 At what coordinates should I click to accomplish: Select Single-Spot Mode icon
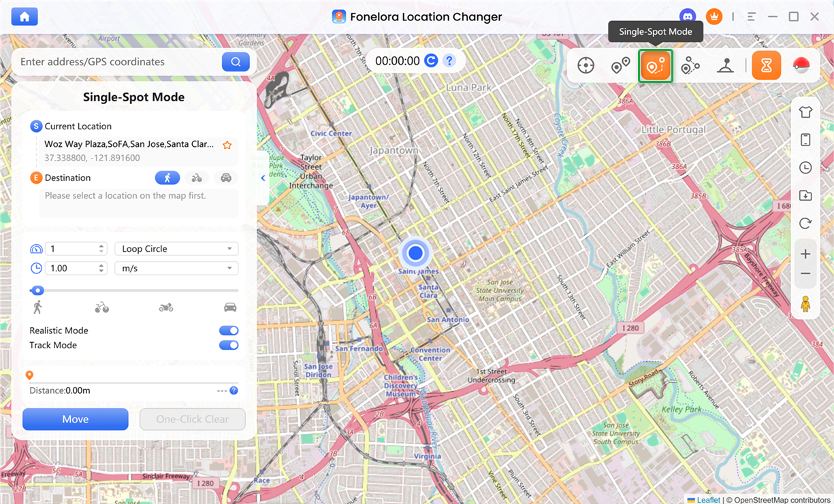tap(656, 66)
